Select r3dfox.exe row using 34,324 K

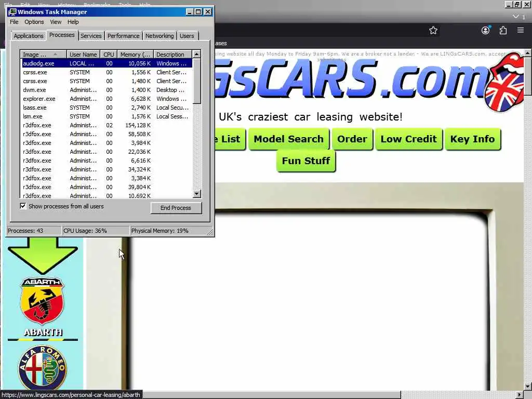(106, 169)
